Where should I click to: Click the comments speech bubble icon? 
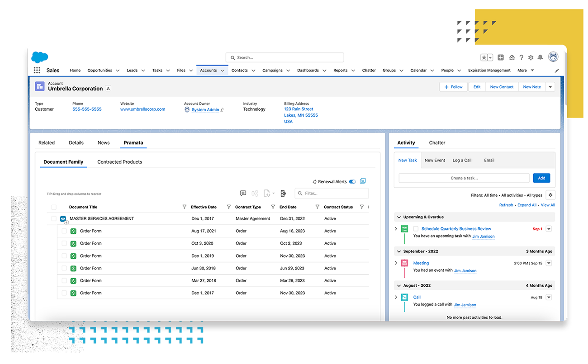(243, 194)
